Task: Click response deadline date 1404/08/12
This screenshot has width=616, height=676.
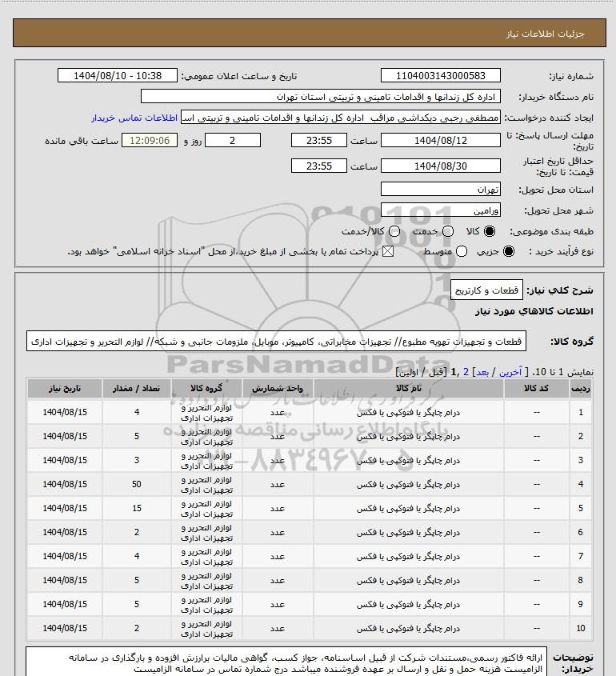Action: (x=441, y=140)
